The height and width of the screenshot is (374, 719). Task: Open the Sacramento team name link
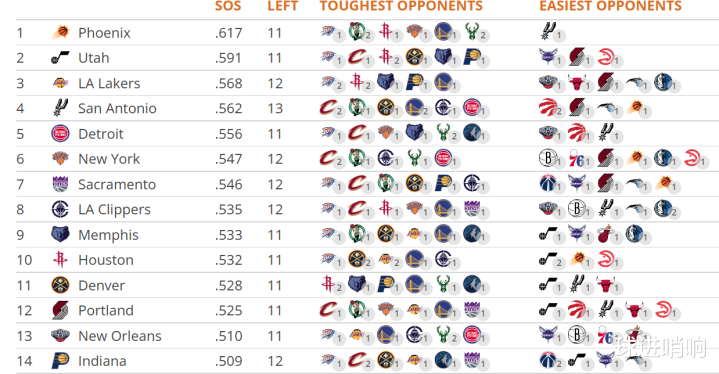[117, 184]
